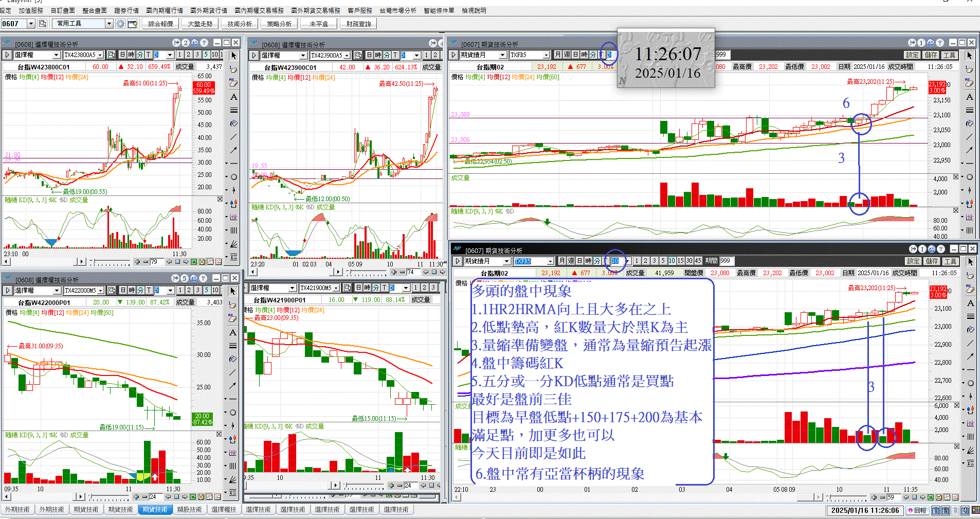Select pointer tool in the W422000P01 window
The image size is (980, 519).
(233, 291)
